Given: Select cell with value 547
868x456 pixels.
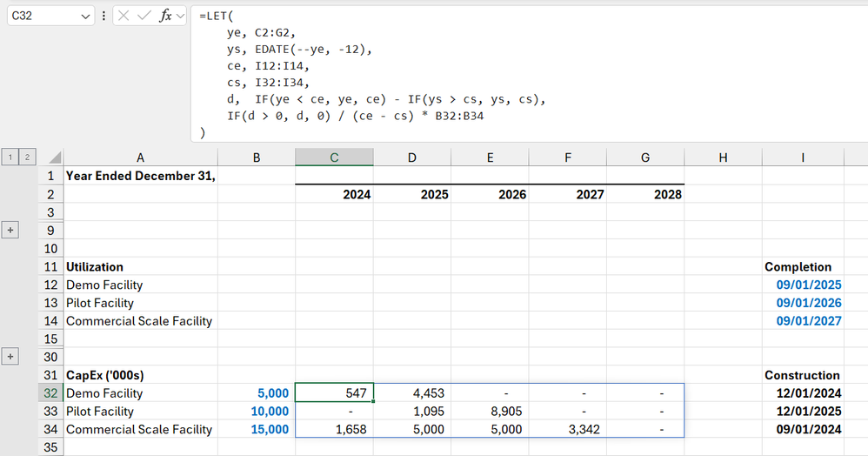Looking at the screenshot, I should pos(334,392).
